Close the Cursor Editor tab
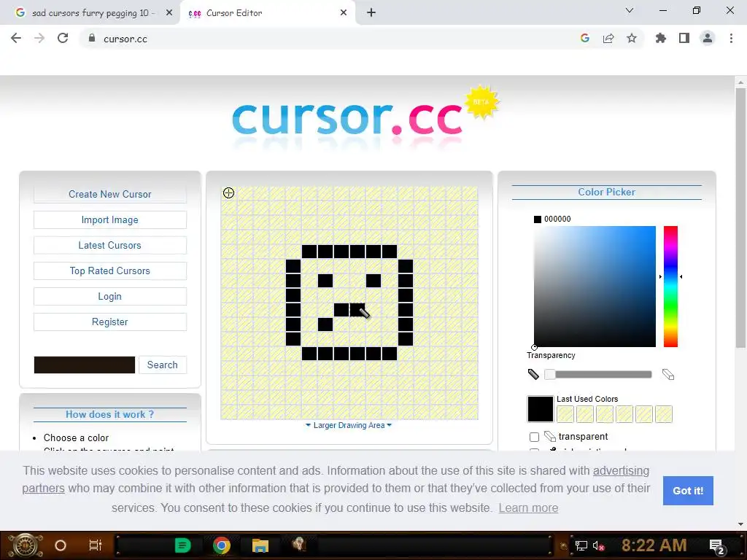747x560 pixels. coord(344,13)
